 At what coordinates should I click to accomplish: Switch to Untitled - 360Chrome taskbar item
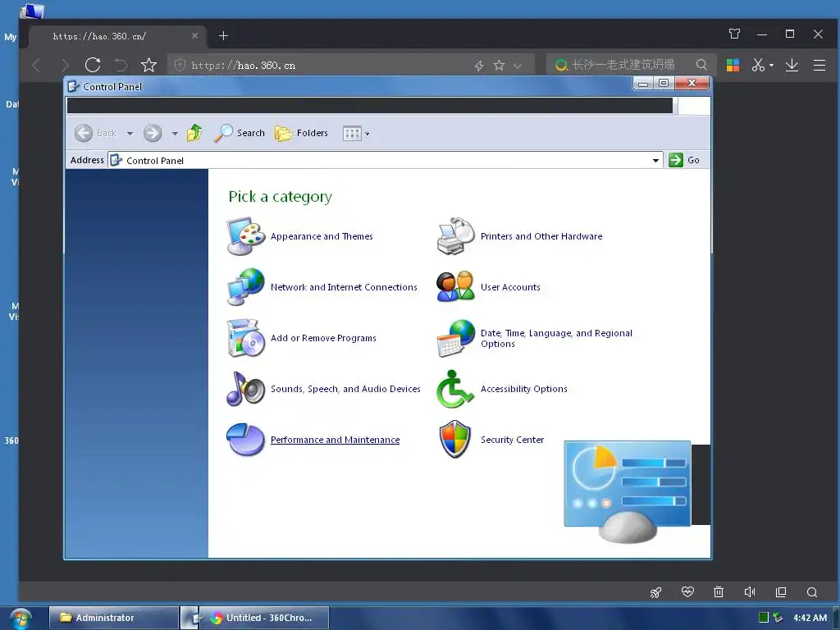[x=263, y=618]
